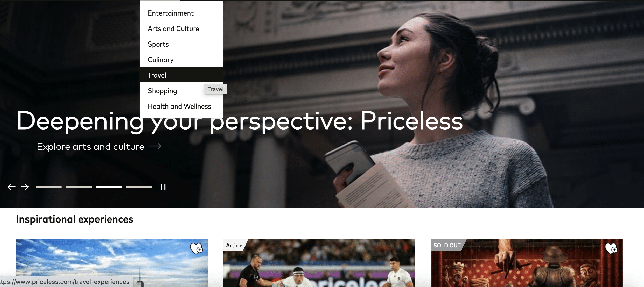Select the third carousel slide indicator
The height and width of the screenshot is (287, 644).
(109, 187)
